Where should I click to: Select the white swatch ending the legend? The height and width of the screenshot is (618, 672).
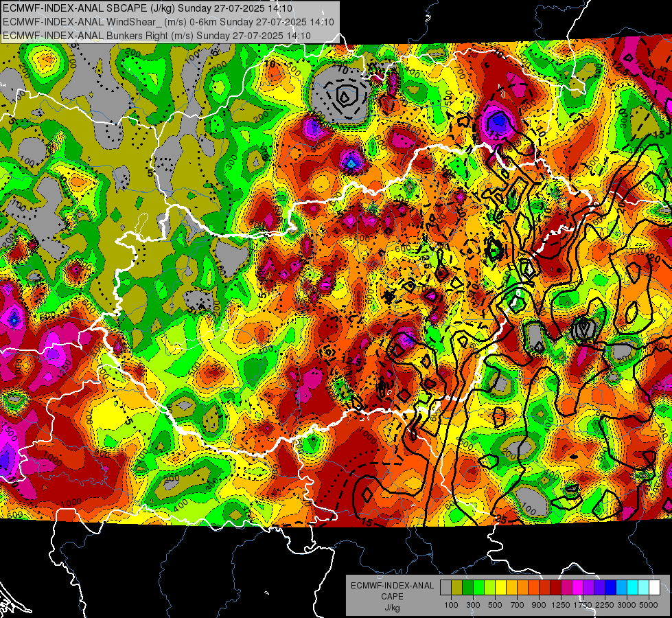(x=654, y=588)
